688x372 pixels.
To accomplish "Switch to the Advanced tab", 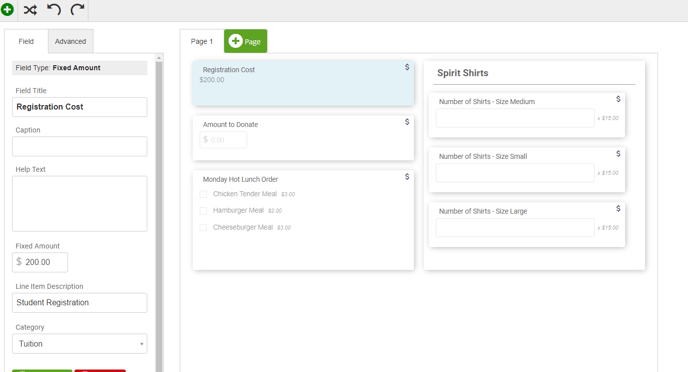I will 70,41.
